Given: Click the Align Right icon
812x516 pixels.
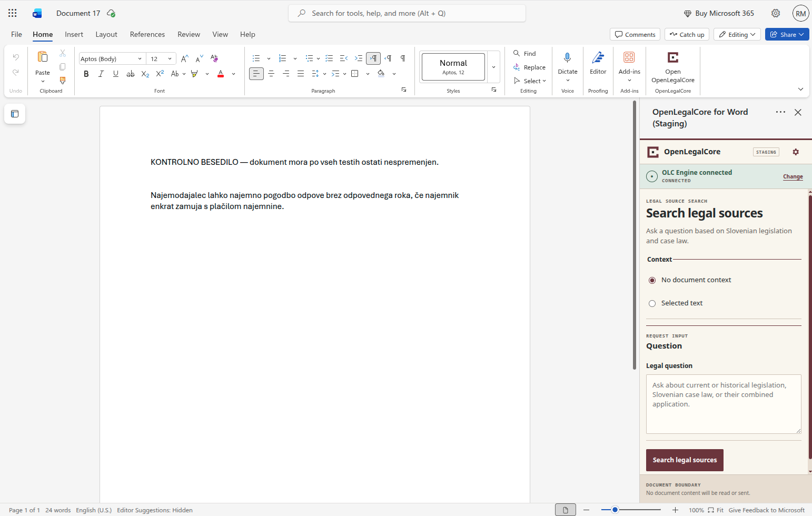Looking at the screenshot, I should tap(286, 74).
